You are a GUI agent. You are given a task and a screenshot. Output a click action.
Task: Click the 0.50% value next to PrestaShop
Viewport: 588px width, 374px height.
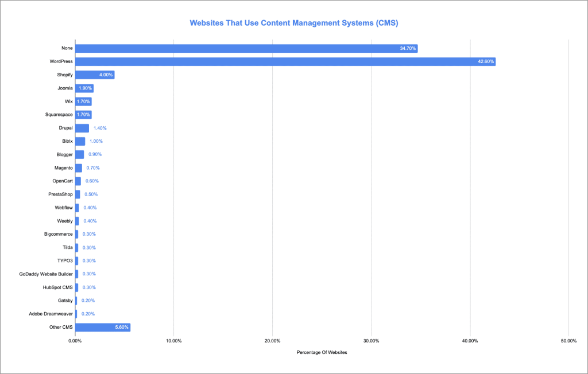click(x=91, y=194)
